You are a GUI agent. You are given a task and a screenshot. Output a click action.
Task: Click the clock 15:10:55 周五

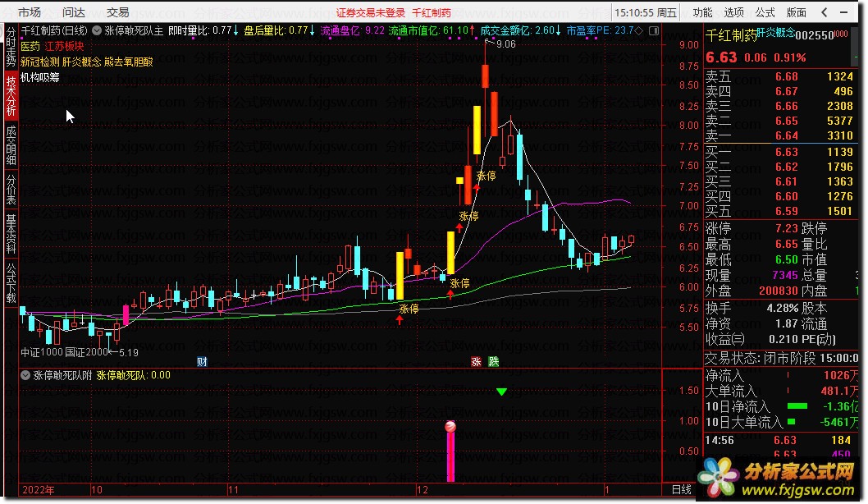coord(646,12)
